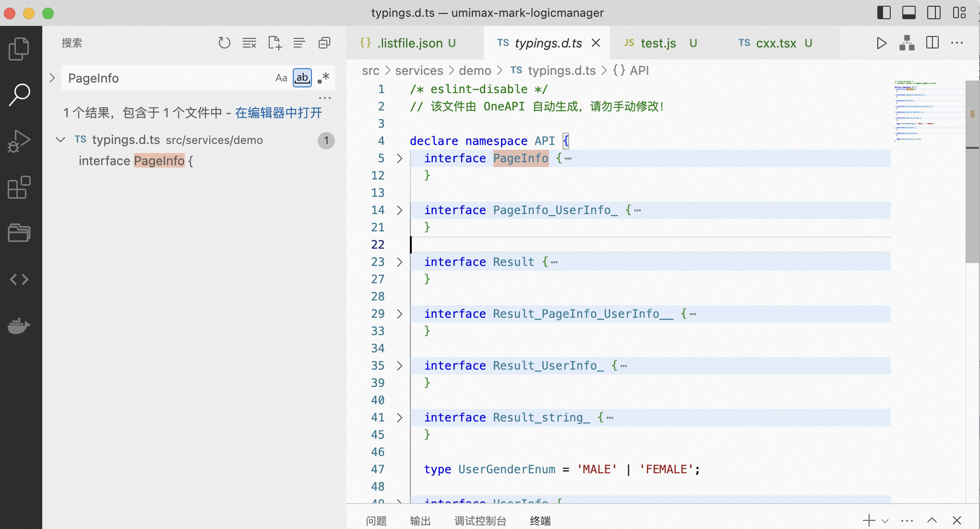Switch to the cxx.tsx tab
This screenshot has width=980, height=529.
782,43
